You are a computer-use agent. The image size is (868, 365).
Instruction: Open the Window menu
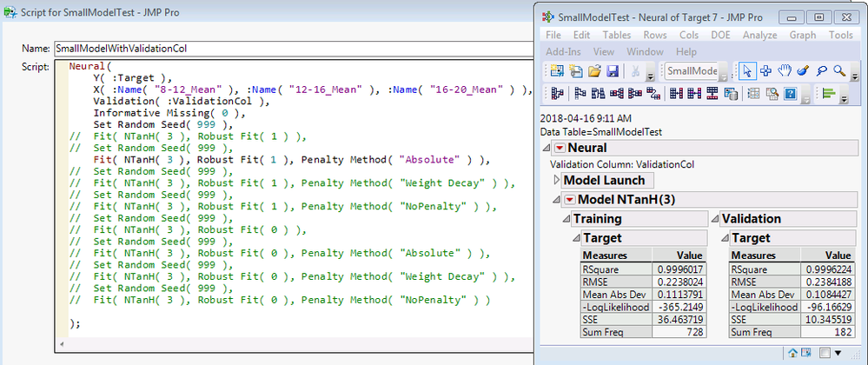click(x=645, y=51)
